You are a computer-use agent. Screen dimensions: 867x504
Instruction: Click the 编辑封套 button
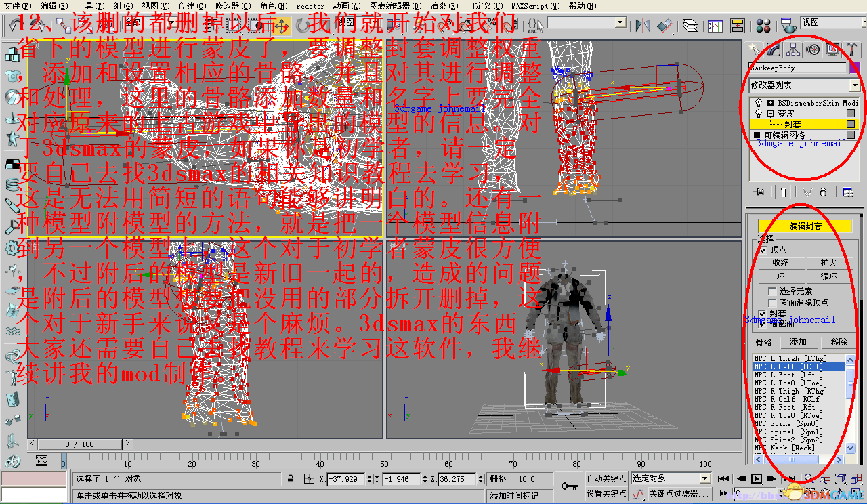tap(805, 226)
